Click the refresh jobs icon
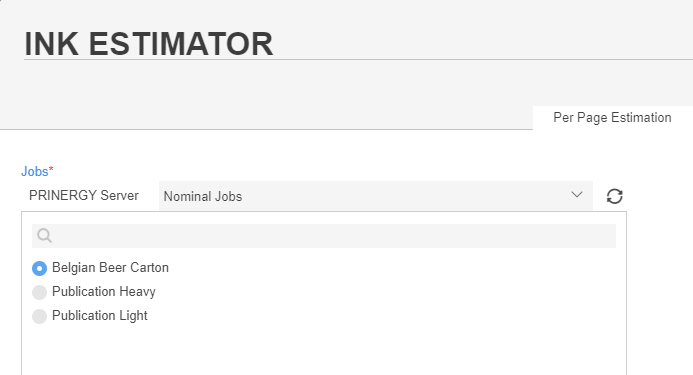Screen dimensions: 693x375 (x=614, y=196)
